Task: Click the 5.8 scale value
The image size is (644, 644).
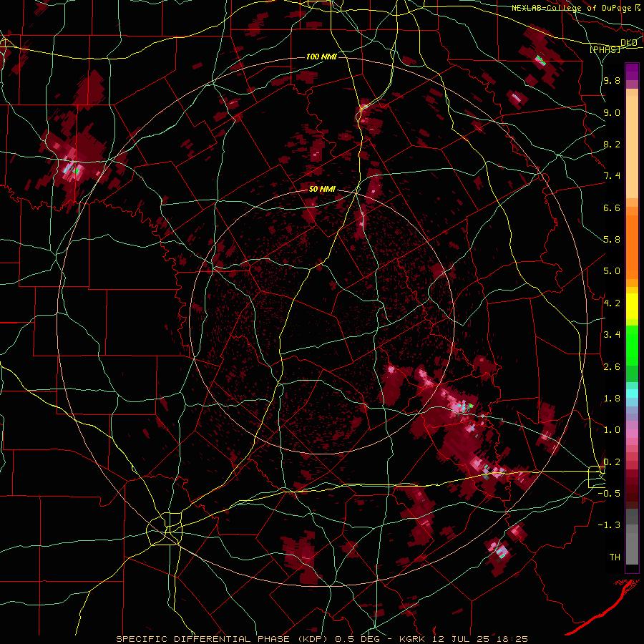Action: pyautogui.click(x=612, y=240)
